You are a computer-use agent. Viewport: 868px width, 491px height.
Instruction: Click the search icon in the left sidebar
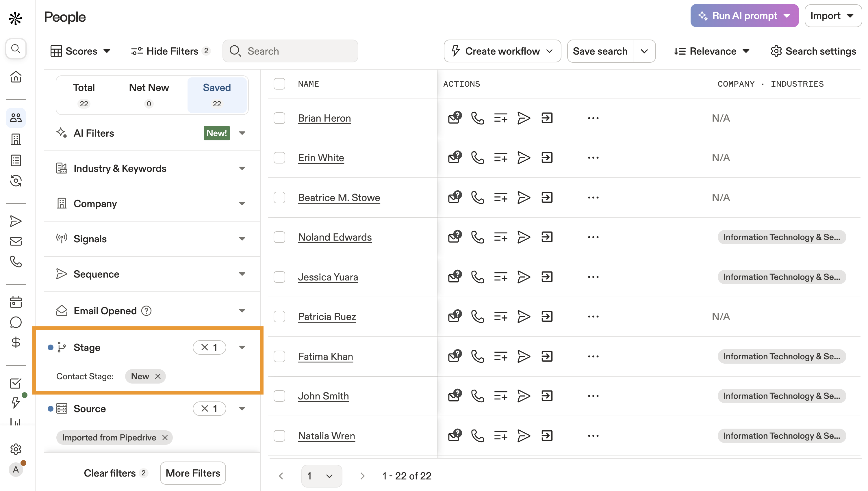(x=16, y=49)
